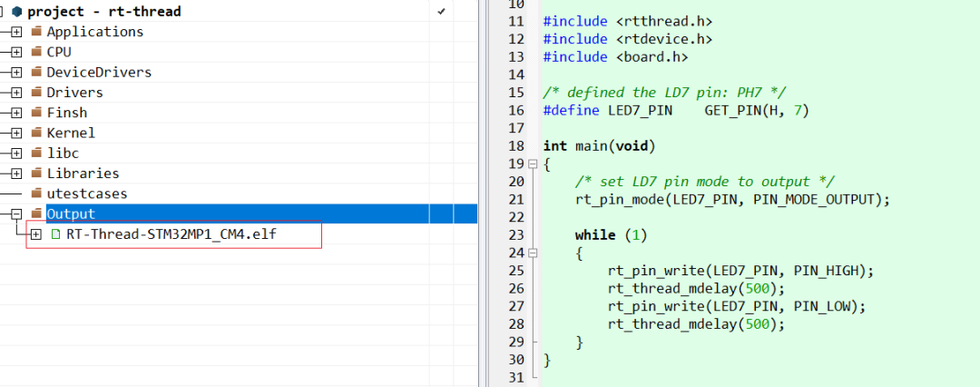
Task: Collapse the Output folder node
Action: (x=17, y=214)
